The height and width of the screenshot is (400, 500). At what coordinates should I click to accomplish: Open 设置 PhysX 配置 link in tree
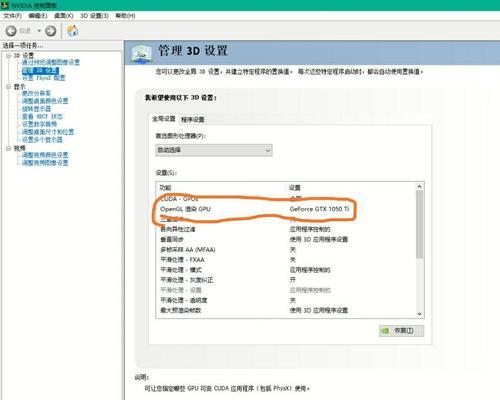[44, 78]
